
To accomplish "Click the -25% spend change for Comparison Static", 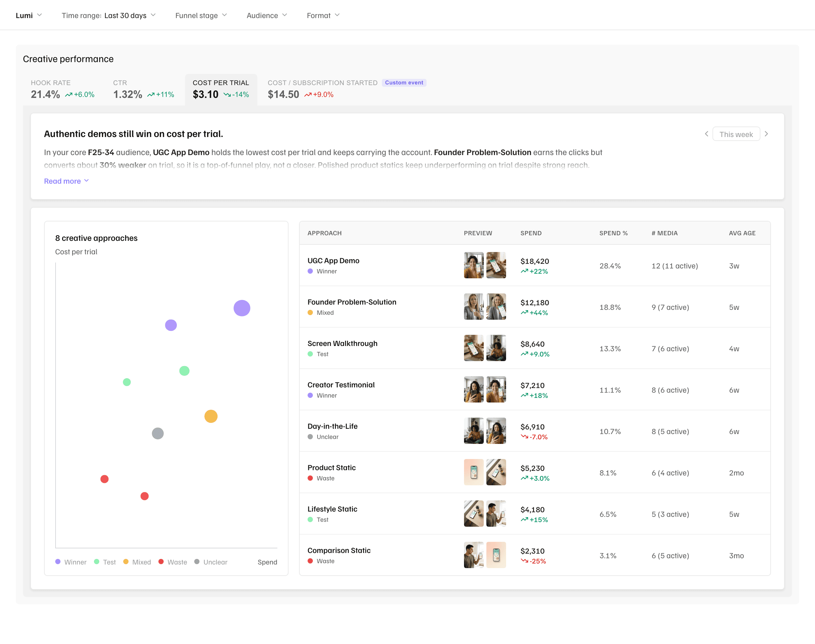I will coord(533,561).
